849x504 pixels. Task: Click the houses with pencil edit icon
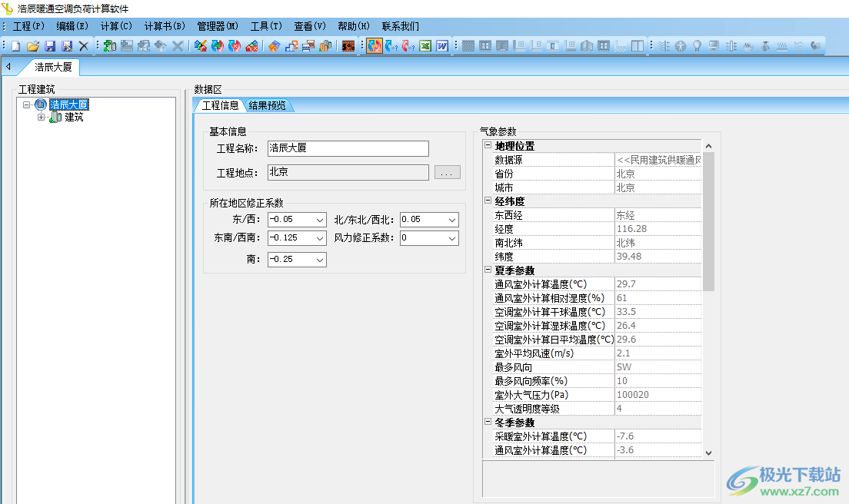tap(201, 46)
